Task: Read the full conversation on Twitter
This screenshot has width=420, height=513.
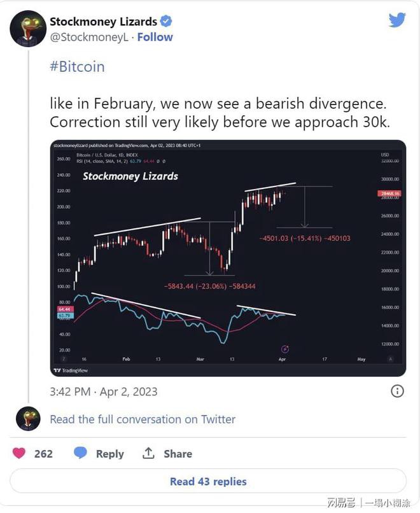Action: click(143, 419)
